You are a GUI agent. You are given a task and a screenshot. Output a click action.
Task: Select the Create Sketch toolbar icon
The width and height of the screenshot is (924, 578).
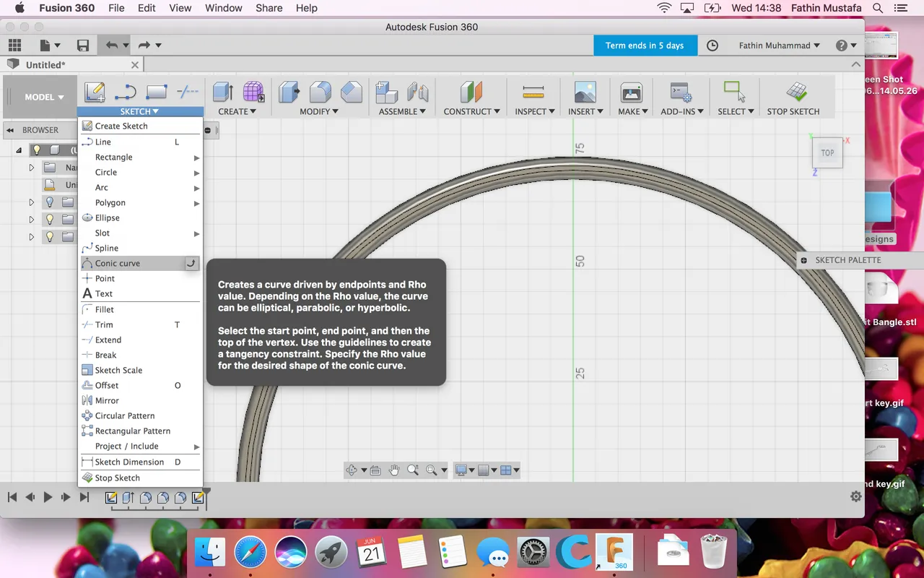click(x=95, y=92)
